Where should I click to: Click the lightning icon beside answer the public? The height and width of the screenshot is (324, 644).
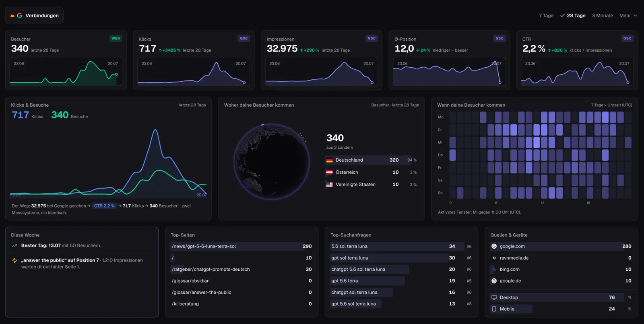tap(14, 260)
